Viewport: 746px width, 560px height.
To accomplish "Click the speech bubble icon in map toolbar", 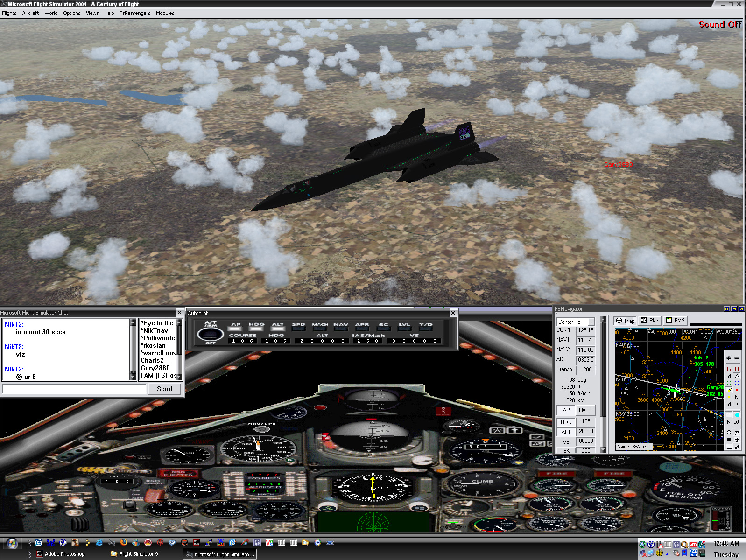I will tap(737, 433).
